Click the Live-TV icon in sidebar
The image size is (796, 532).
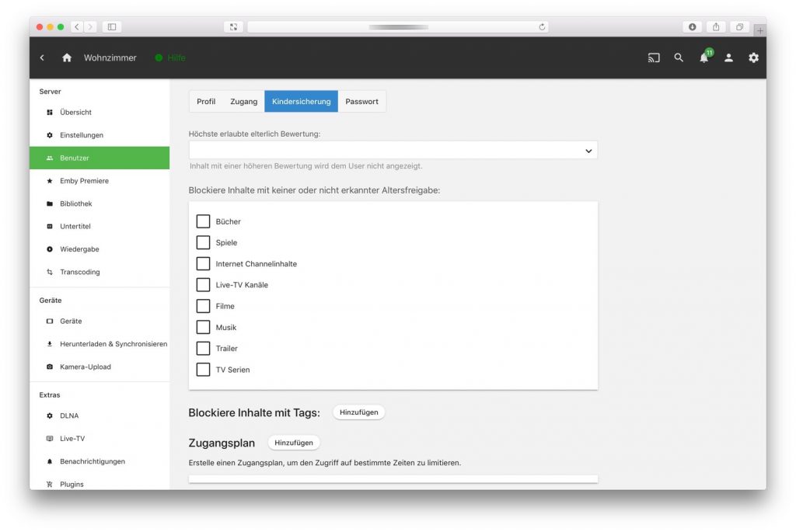pos(49,438)
